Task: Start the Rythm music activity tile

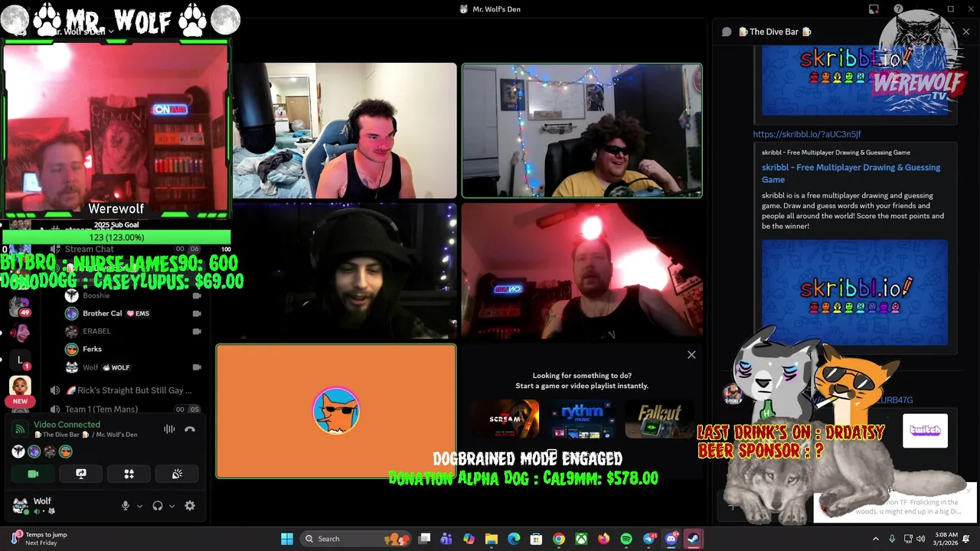Action: pos(582,419)
